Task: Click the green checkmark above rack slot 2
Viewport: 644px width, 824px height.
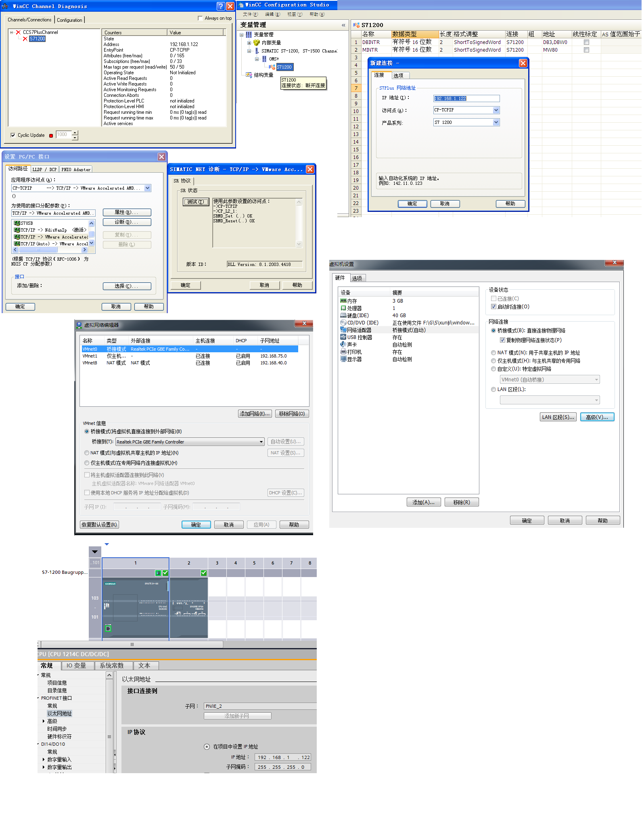Action: coord(203,573)
